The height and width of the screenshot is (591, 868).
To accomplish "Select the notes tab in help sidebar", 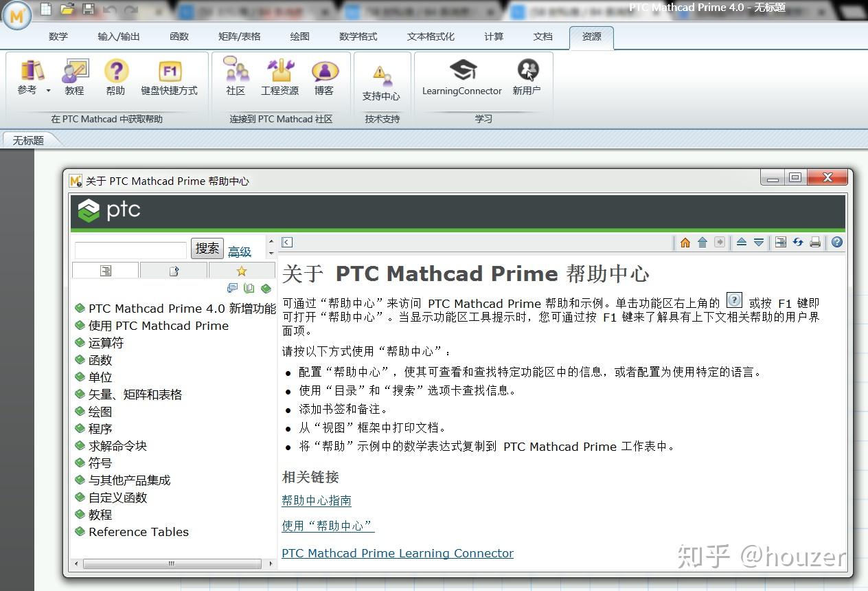I will tap(174, 271).
